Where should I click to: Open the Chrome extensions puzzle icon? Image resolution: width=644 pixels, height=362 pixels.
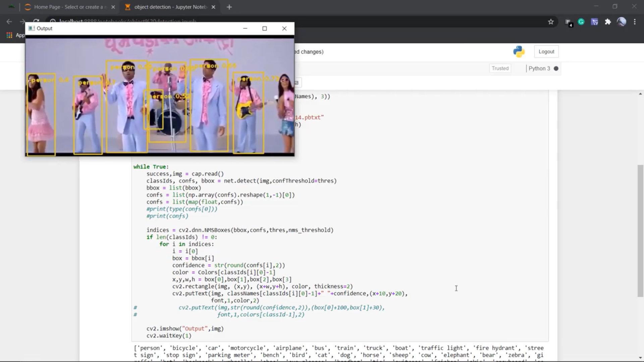608,22
